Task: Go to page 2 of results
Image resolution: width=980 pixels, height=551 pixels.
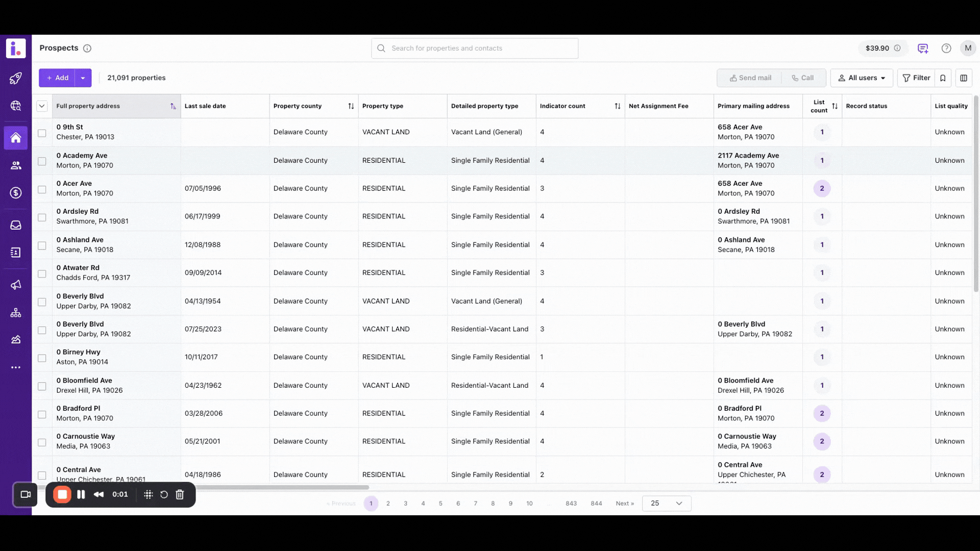Action: (x=388, y=504)
